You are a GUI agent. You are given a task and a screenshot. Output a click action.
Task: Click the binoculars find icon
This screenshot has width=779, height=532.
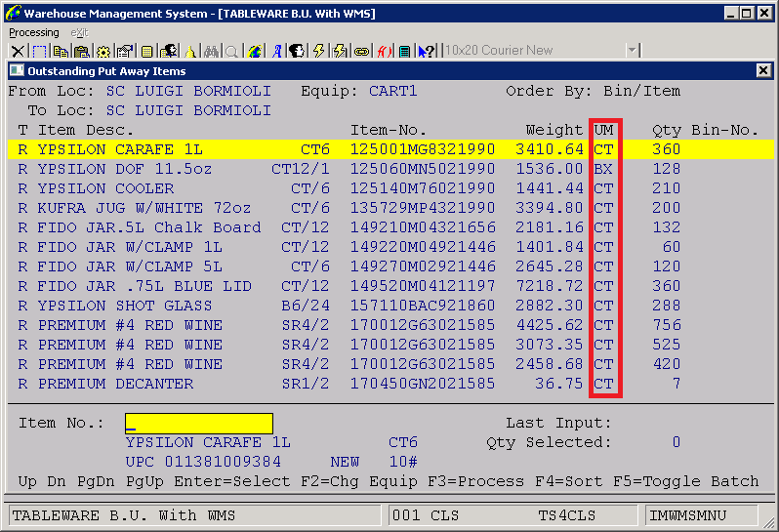211,51
